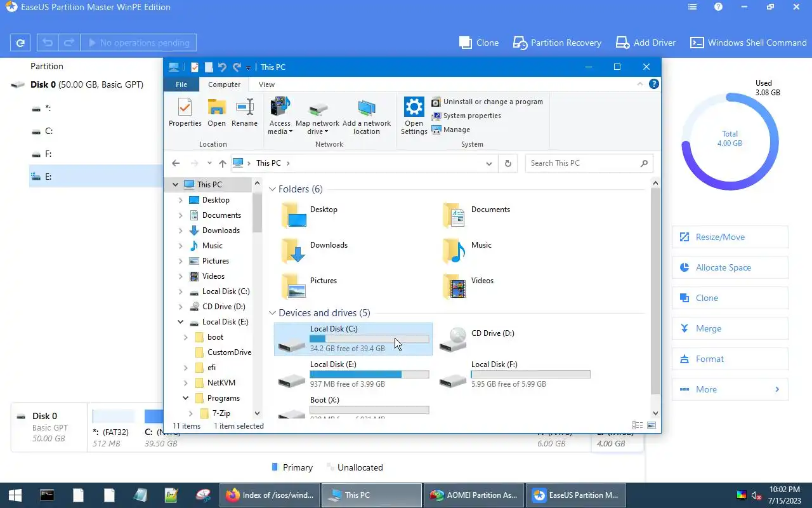Screen dimensions: 812x508
Task: Click Properties icon in Explorer ribbon
Action: click(185, 113)
